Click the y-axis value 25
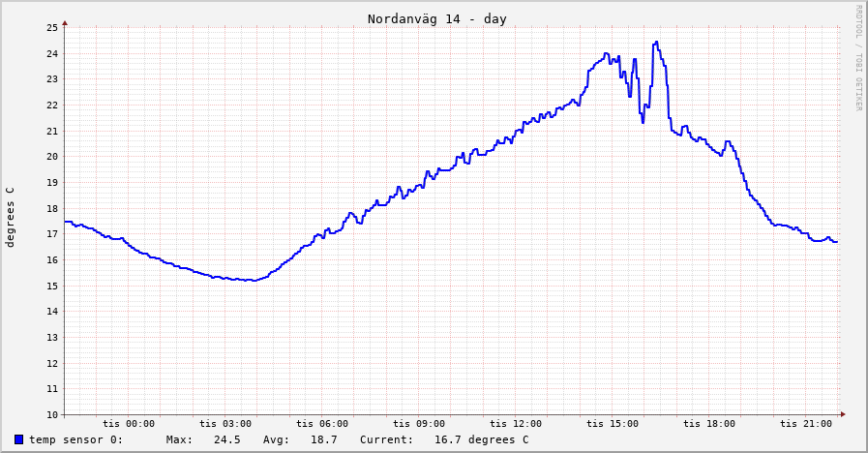The image size is (868, 453). click(52, 28)
